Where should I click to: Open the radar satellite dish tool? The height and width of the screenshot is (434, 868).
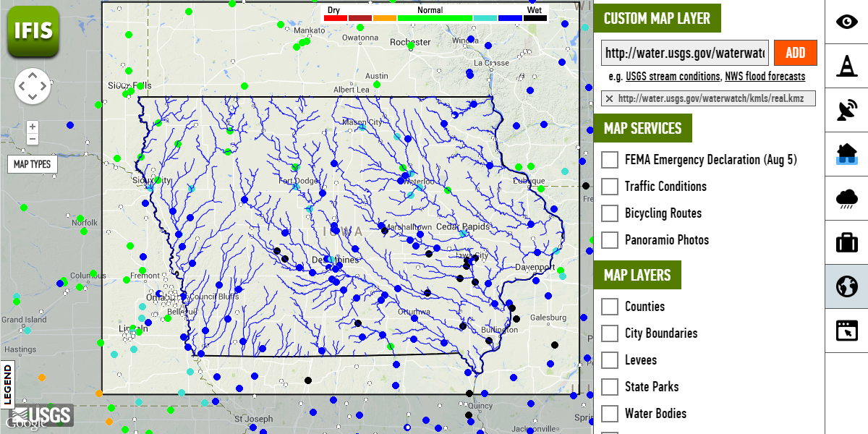coord(846,111)
